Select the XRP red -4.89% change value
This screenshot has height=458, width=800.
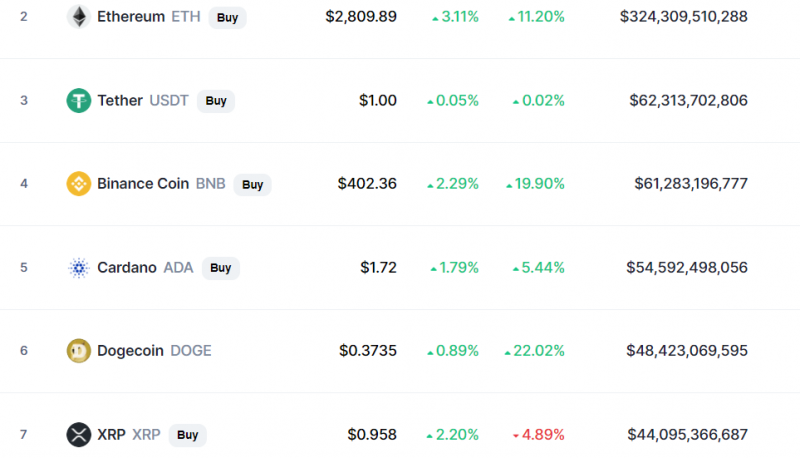(539, 435)
